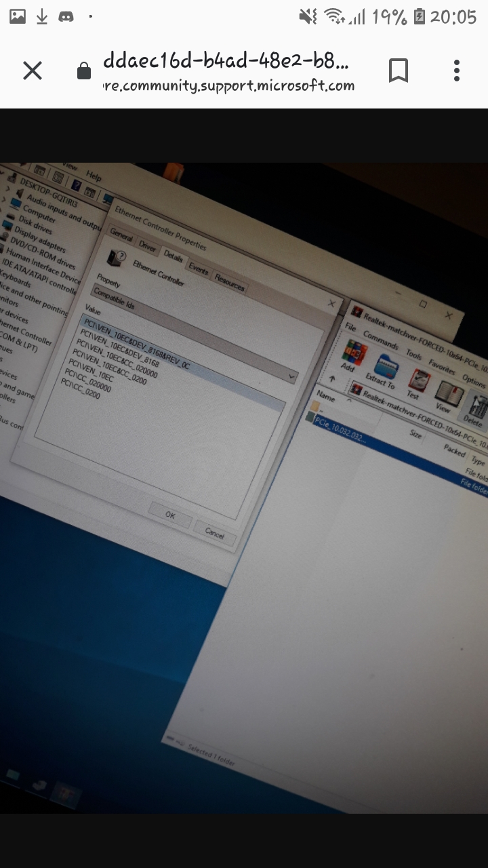Screen dimensions: 488x868
Task: Click the blue question-mark help icon in Device Manager
Action: pos(76,185)
